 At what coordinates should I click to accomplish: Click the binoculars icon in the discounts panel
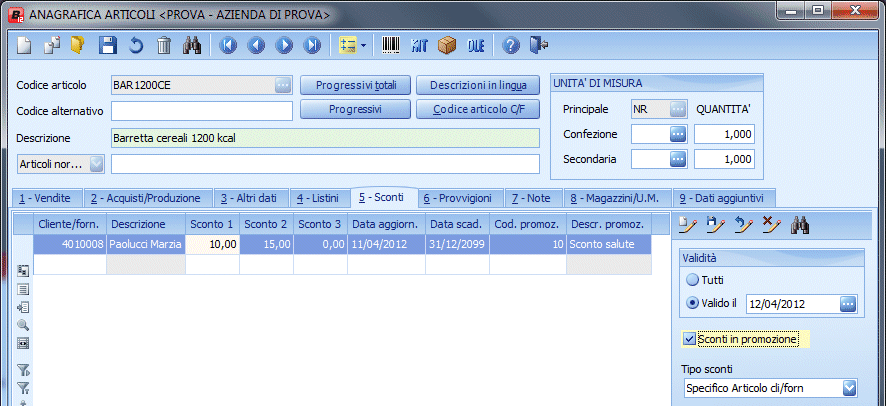(800, 225)
